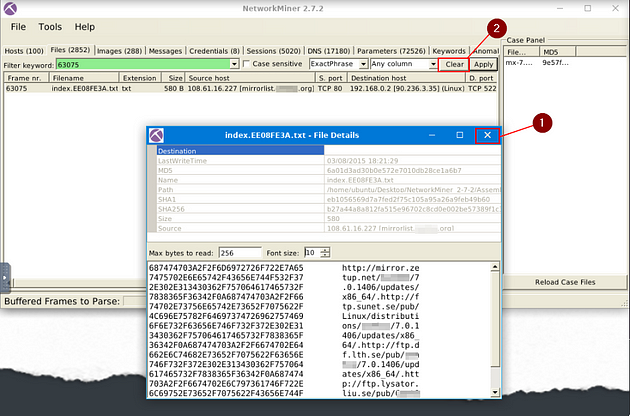Click the Apply filter button
The width and height of the screenshot is (630, 416).
[483, 64]
